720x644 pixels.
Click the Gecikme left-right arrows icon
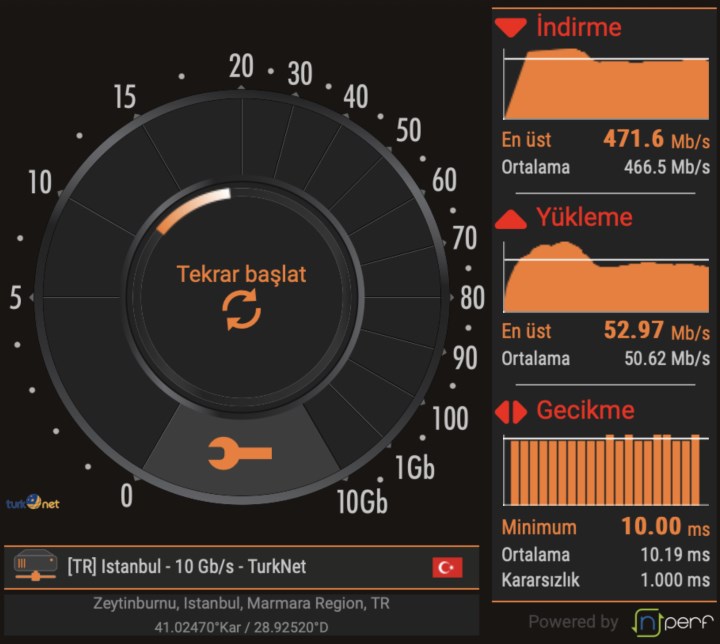coord(511,412)
